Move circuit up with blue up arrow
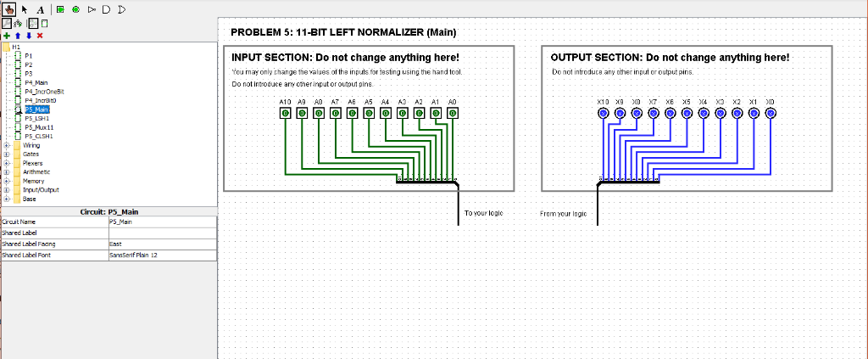Image resolution: width=868 pixels, height=359 pixels. (18, 36)
